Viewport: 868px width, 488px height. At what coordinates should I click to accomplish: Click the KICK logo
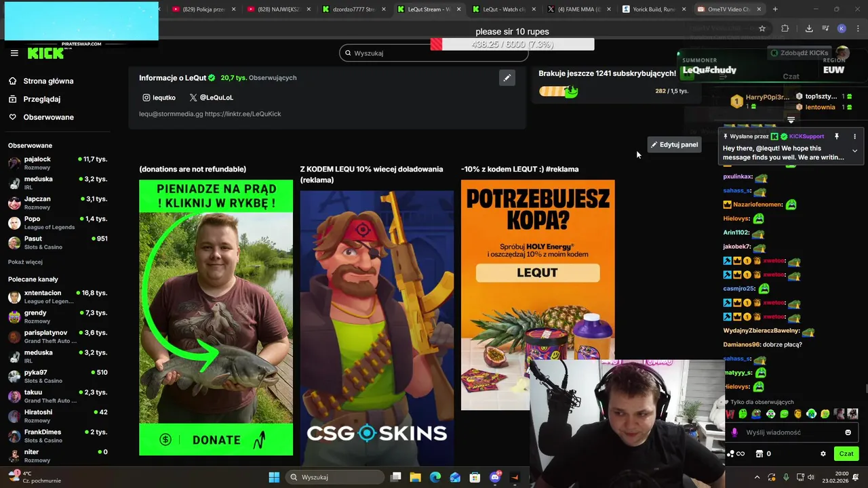(x=45, y=54)
